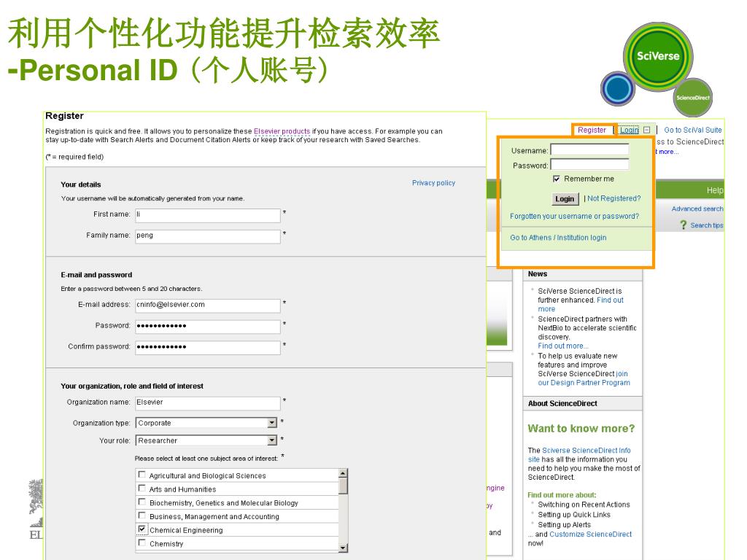Click the blue circle hub logo
The image size is (747, 560).
[617, 88]
